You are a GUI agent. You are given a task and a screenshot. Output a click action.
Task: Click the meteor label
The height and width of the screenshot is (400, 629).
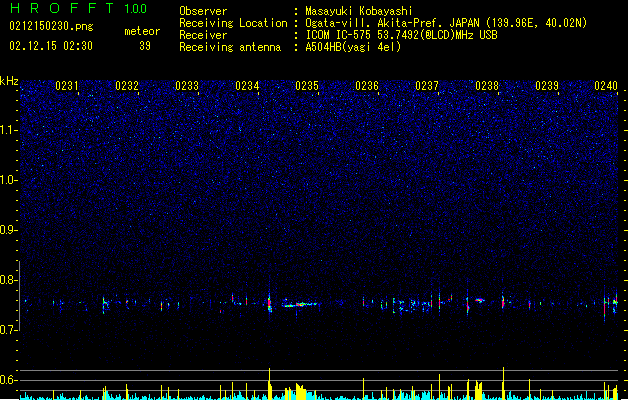pos(142,31)
